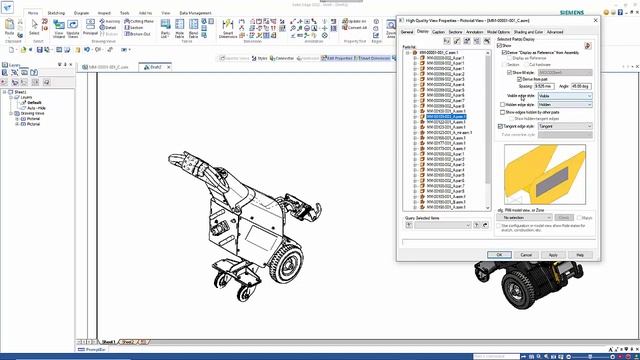Image resolution: width=640 pixels, height=360 pixels.
Task: Click the curved arrow icon in Query Selected Items
Action: click(485, 225)
